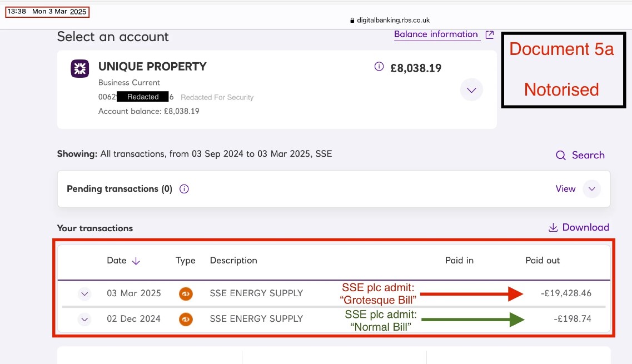Click the RBS logo on the Unique Property account
The image size is (632, 364).
point(80,68)
